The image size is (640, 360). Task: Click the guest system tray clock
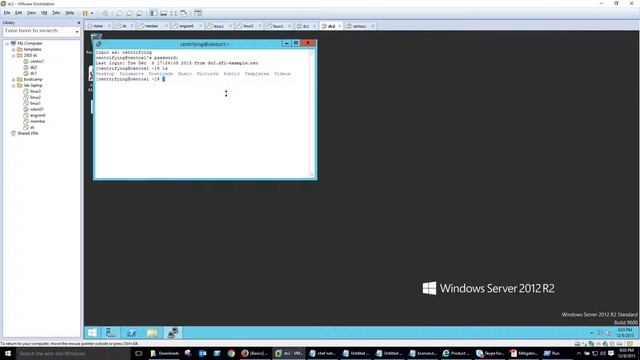pos(625,333)
